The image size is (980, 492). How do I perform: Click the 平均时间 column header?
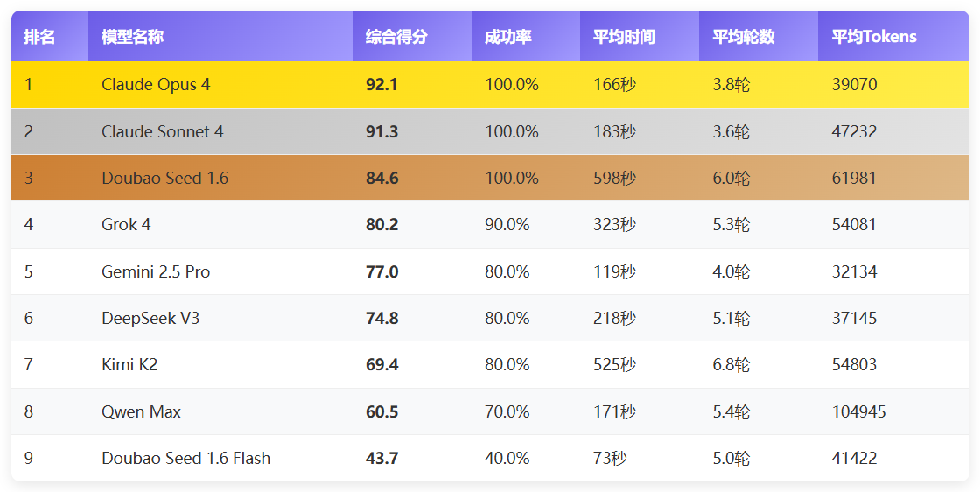(x=640, y=36)
